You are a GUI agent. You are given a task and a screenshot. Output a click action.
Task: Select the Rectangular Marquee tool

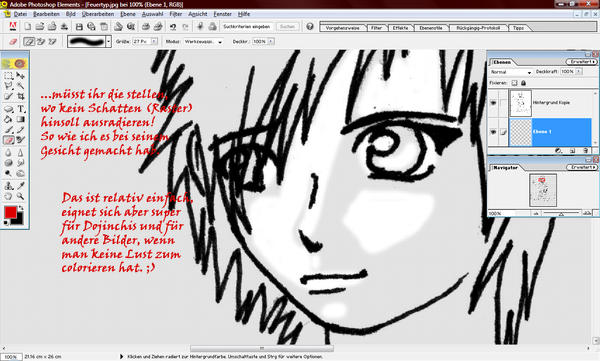click(8, 75)
